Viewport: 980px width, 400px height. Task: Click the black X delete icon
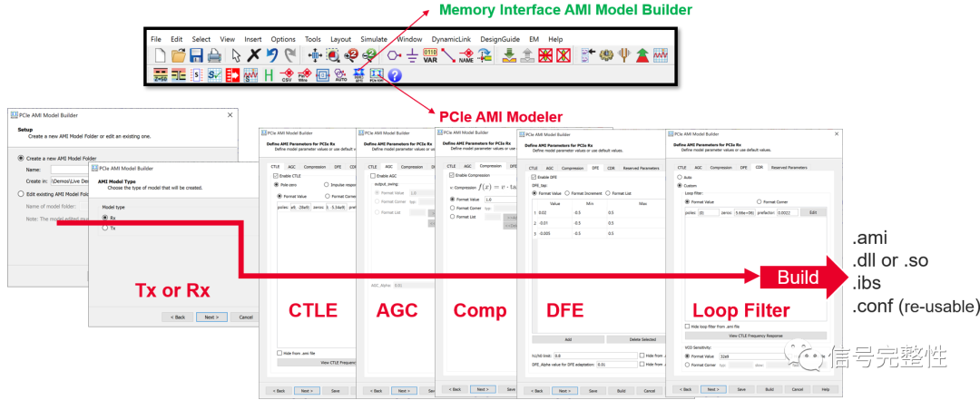pyautogui.click(x=253, y=55)
